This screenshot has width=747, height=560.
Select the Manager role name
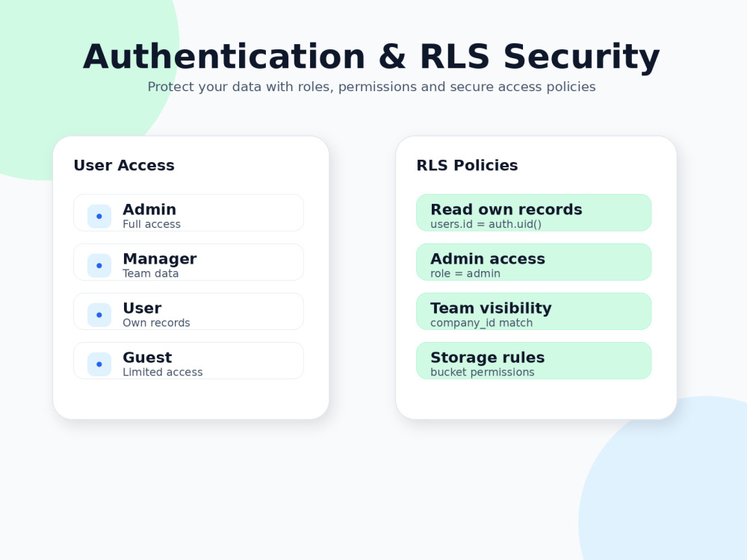point(160,259)
